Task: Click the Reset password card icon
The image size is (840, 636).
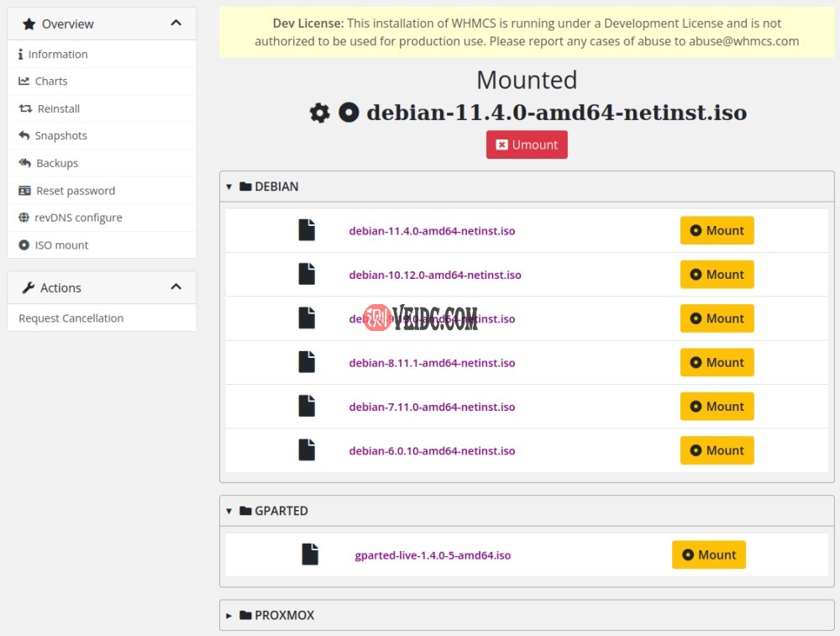Action: (24, 191)
